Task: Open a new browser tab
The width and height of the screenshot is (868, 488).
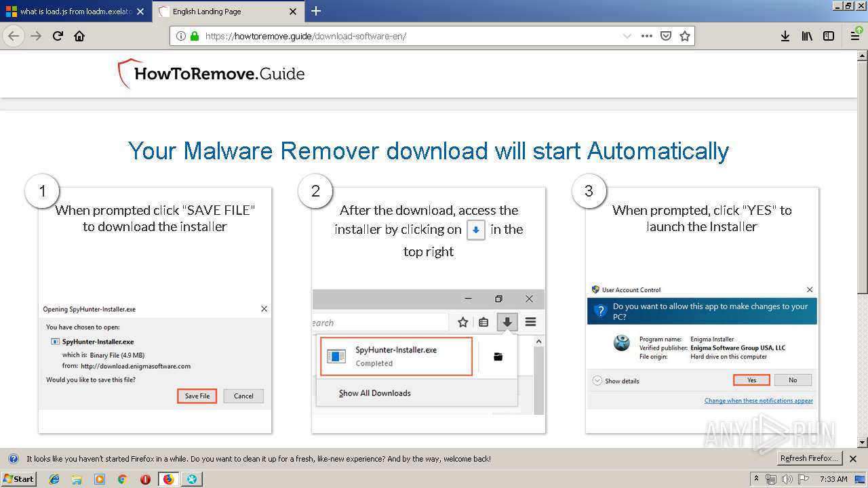Action: (x=316, y=11)
